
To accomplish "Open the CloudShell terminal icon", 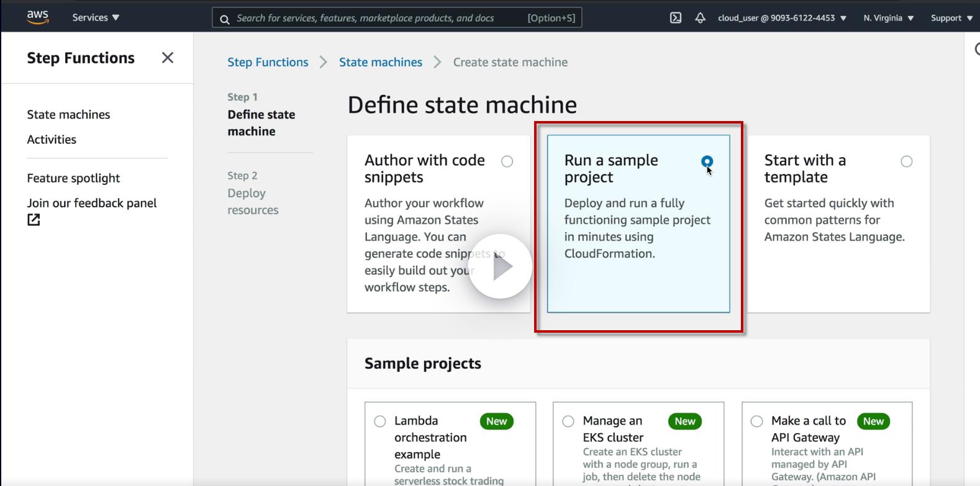I will click(676, 18).
